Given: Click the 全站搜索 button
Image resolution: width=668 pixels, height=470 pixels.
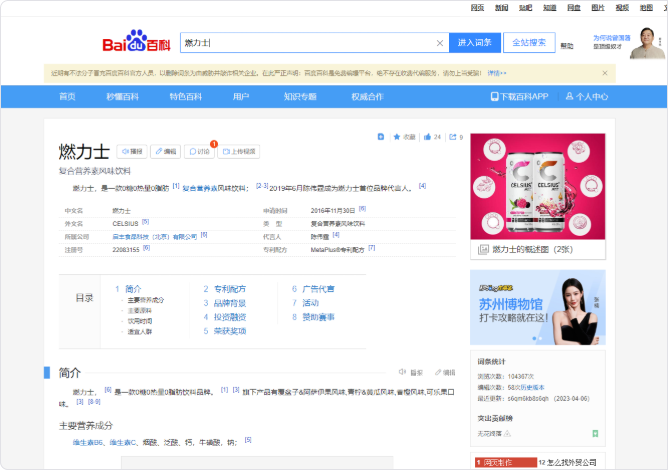Looking at the screenshot, I should click(x=528, y=43).
